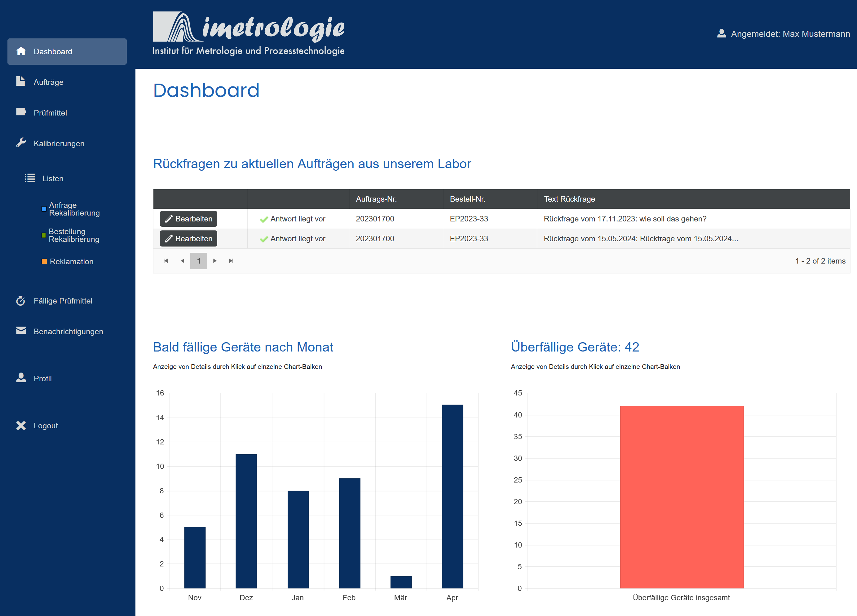The width and height of the screenshot is (857, 616).
Task: Click the Listen list icon
Action: pos(30,178)
